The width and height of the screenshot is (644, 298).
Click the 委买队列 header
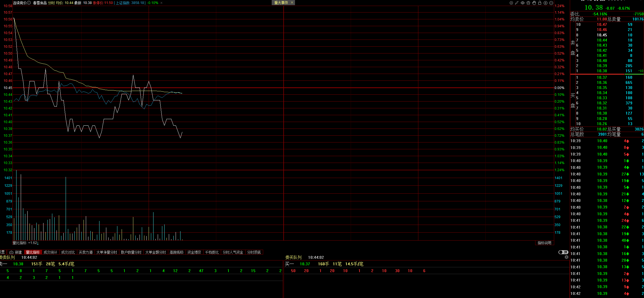click(x=293, y=257)
